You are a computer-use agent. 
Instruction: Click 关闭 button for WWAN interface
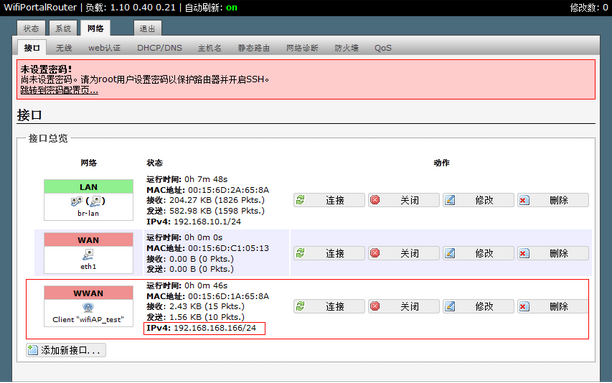404,306
